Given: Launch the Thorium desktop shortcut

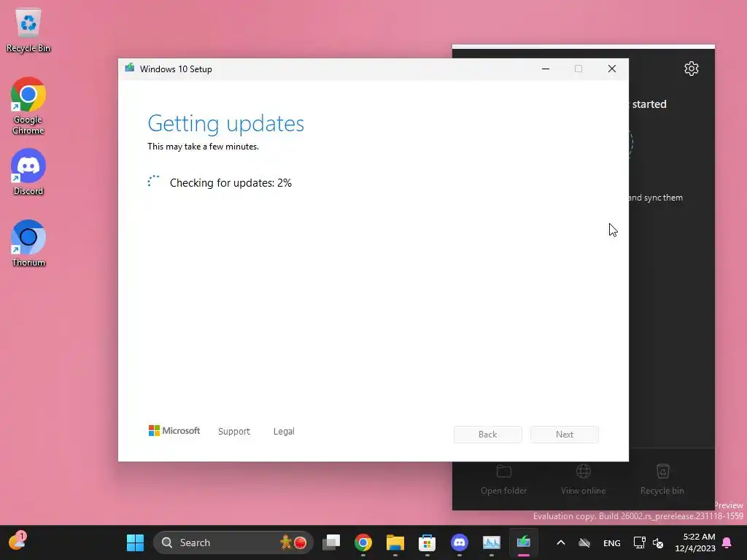Looking at the screenshot, I should (28, 244).
